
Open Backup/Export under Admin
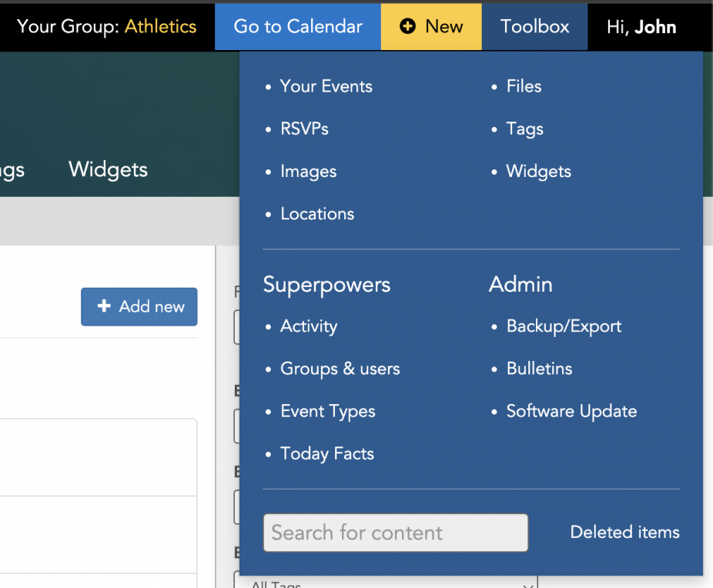pyautogui.click(x=564, y=326)
